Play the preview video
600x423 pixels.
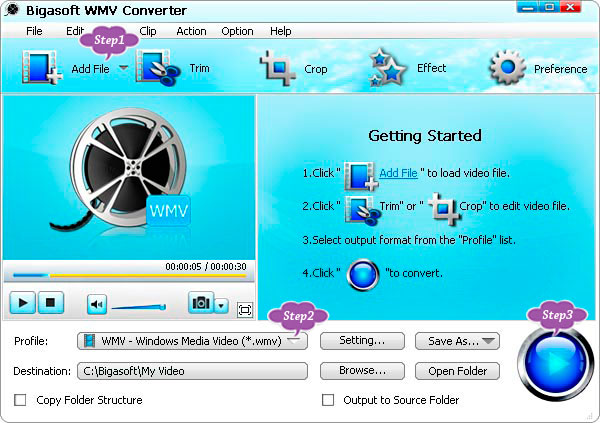[x=23, y=303]
